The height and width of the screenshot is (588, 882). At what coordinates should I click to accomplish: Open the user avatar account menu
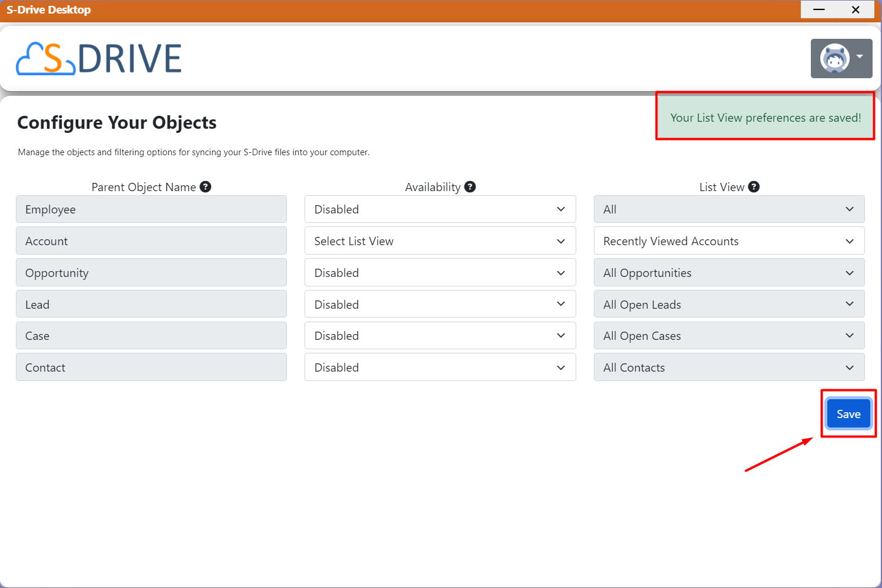click(x=835, y=59)
